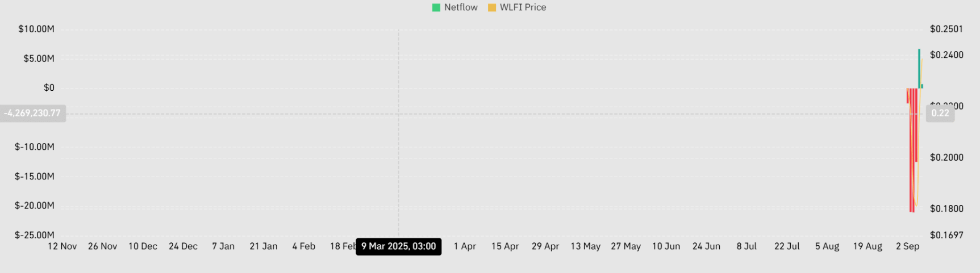Toggle the Netflow legend series
Viewport: 980px width, 273px height.
coord(460,7)
